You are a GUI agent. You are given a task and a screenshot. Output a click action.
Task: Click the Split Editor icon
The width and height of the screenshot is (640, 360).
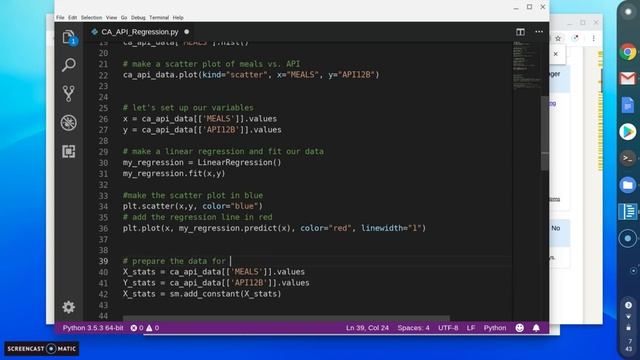click(520, 32)
